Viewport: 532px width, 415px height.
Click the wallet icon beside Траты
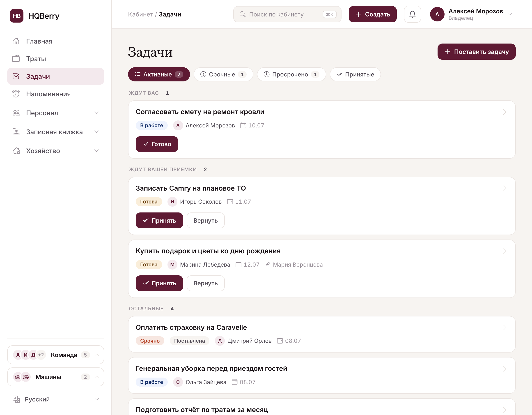click(16, 59)
